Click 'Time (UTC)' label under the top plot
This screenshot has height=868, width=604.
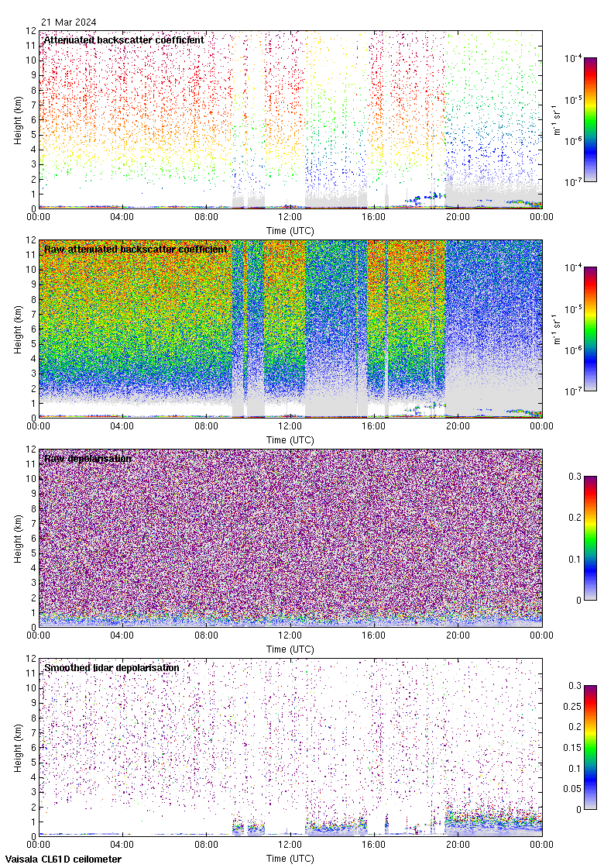290,231
